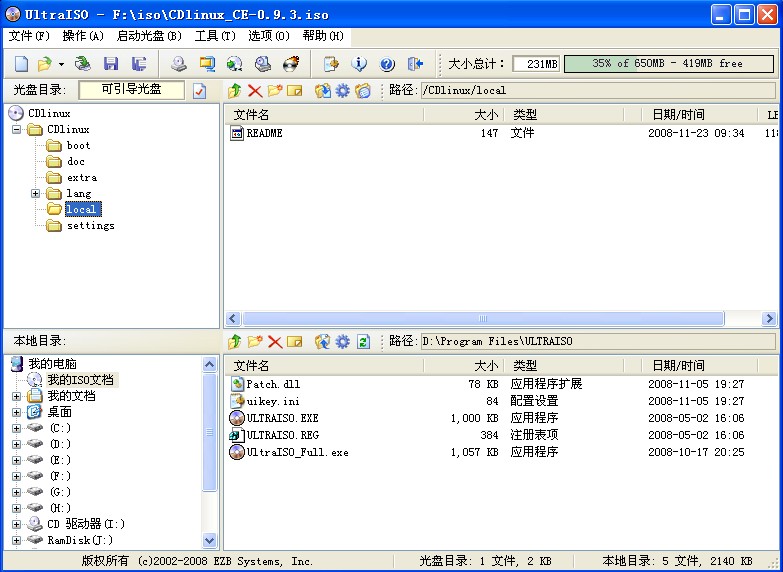
Task: Open the 操作(A) menu
Action: [x=83, y=36]
